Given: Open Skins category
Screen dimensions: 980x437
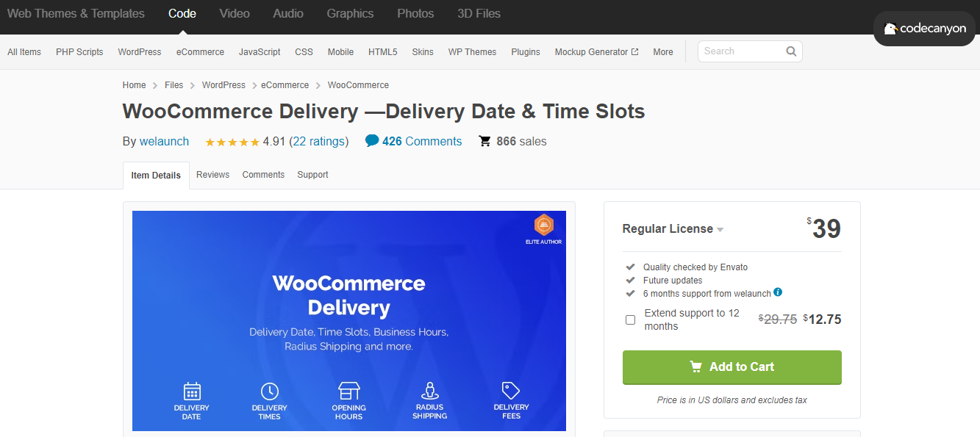Looking at the screenshot, I should pyautogui.click(x=423, y=52).
